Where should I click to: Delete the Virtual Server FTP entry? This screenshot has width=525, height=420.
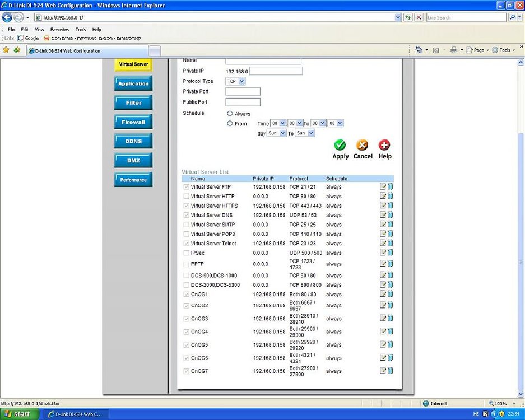point(391,186)
